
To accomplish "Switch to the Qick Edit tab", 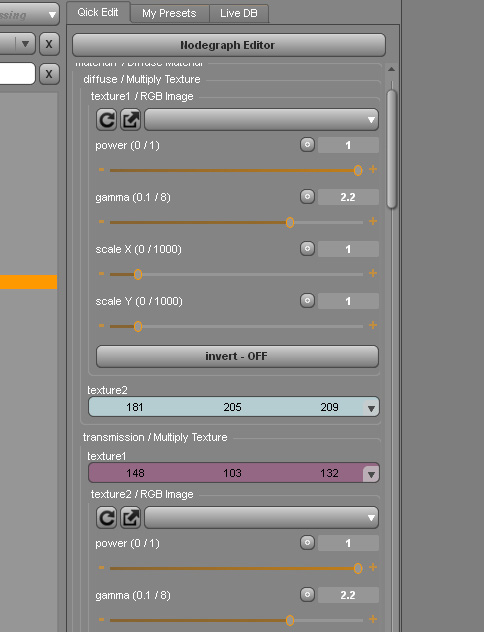I will point(98,12).
